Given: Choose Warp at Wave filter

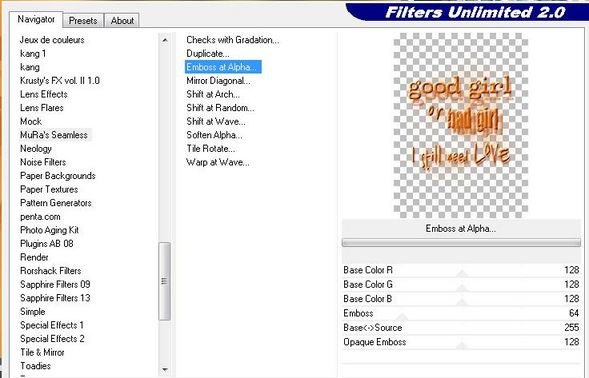Looking at the screenshot, I should click(218, 162).
